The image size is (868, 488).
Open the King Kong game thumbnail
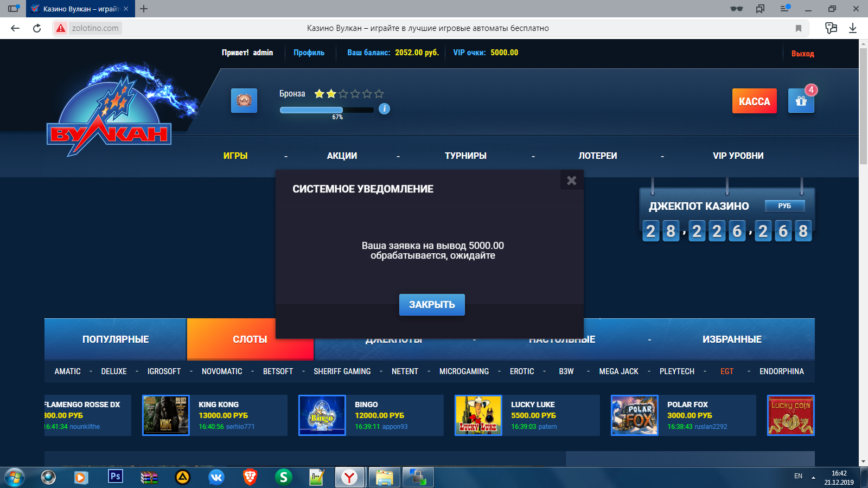click(x=166, y=415)
